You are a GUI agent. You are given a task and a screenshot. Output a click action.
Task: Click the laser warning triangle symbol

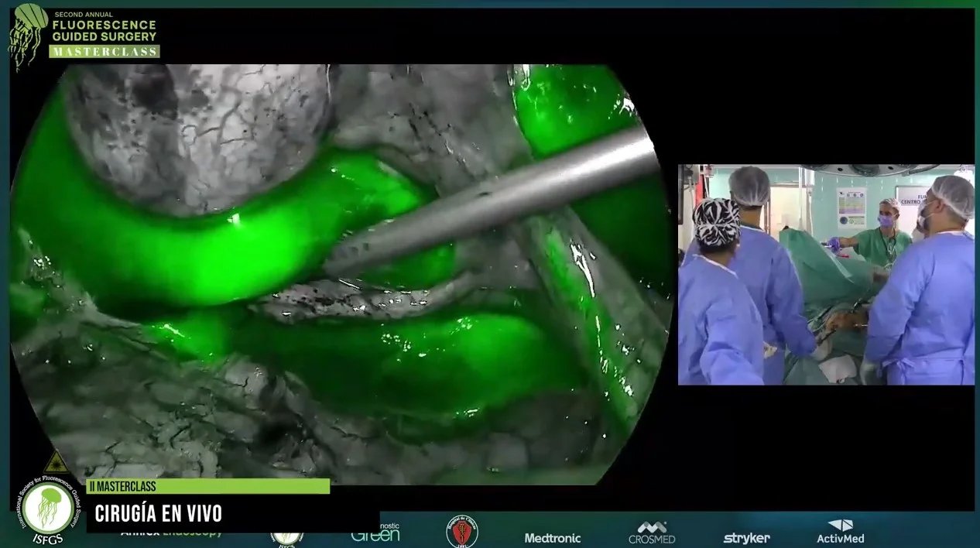55,462
